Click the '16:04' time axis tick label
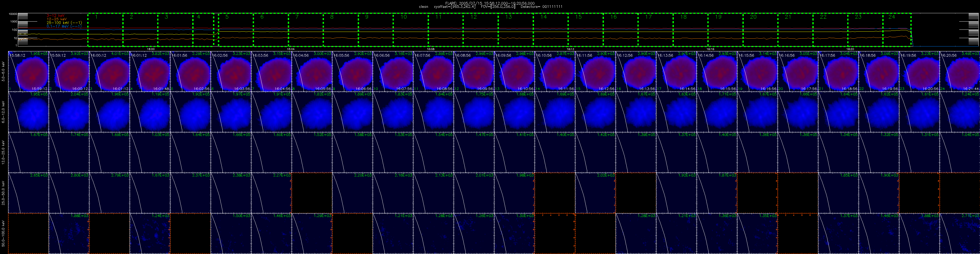Image resolution: width=980 pixels, height=254 pixels. (x=291, y=49)
